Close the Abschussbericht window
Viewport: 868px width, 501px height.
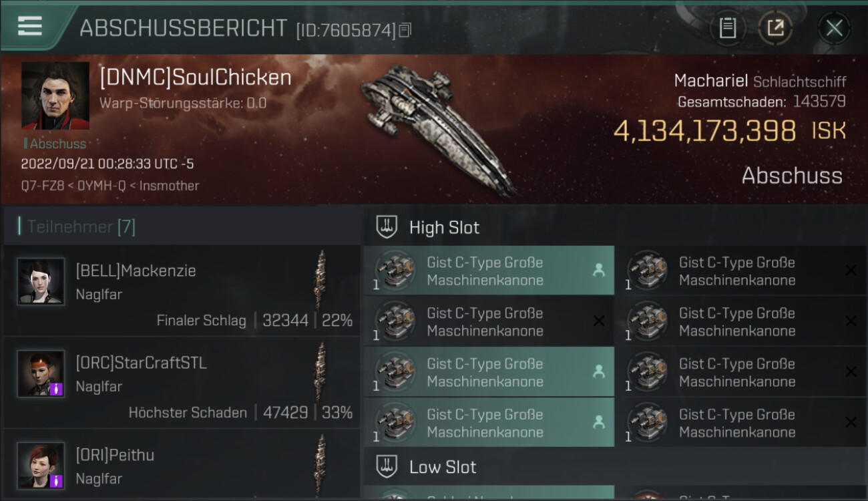tap(834, 28)
